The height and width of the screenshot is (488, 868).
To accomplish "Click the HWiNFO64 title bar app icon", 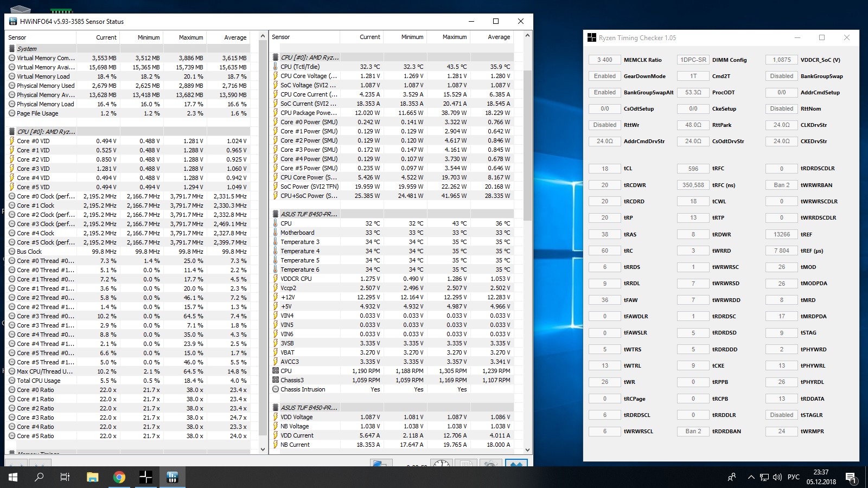I will (x=12, y=22).
